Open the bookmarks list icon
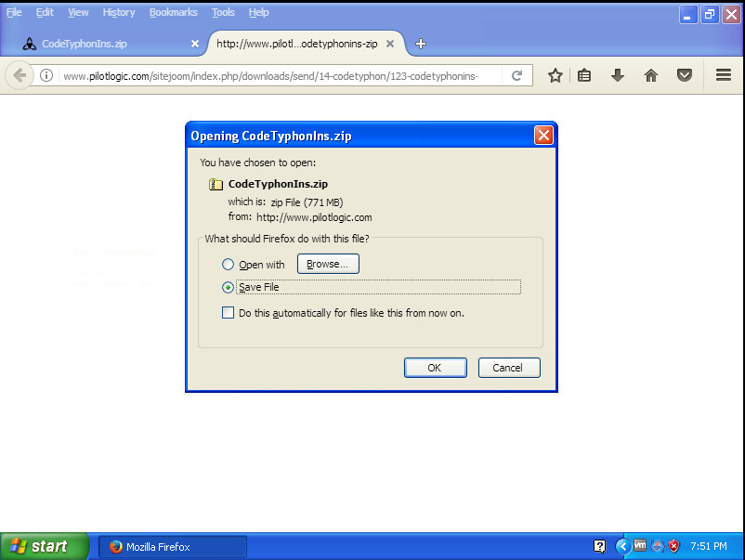The image size is (745, 560). click(584, 76)
